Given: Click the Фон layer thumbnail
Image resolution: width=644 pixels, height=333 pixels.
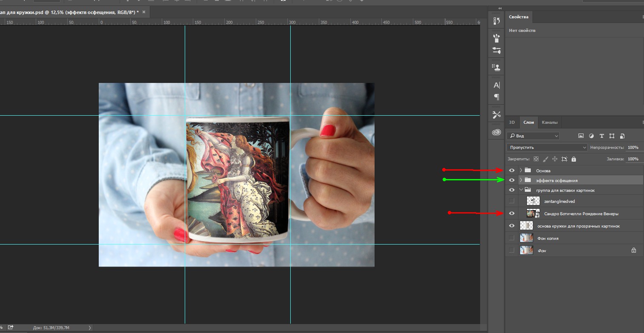Looking at the screenshot, I should (527, 250).
